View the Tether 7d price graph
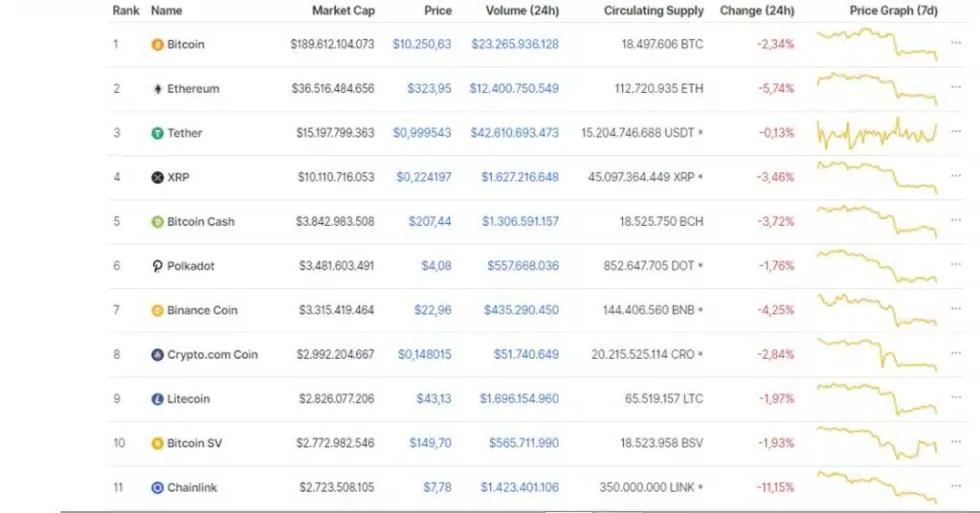 click(x=877, y=133)
